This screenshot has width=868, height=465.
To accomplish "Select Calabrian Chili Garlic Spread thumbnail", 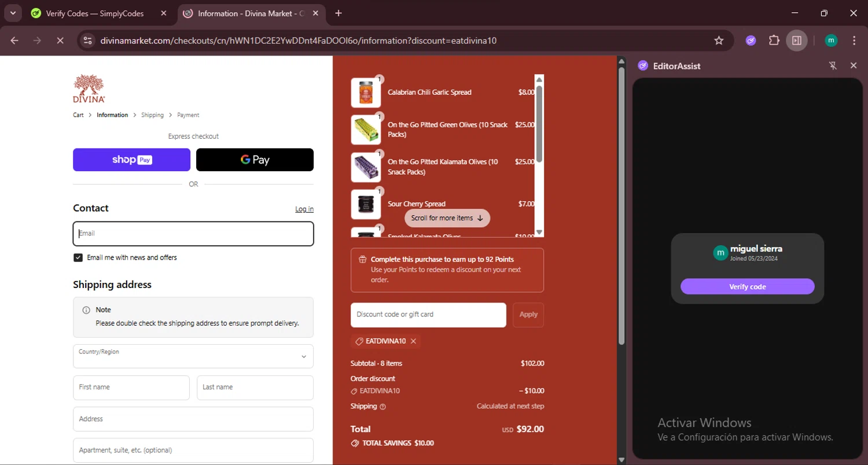I will pyautogui.click(x=366, y=93).
